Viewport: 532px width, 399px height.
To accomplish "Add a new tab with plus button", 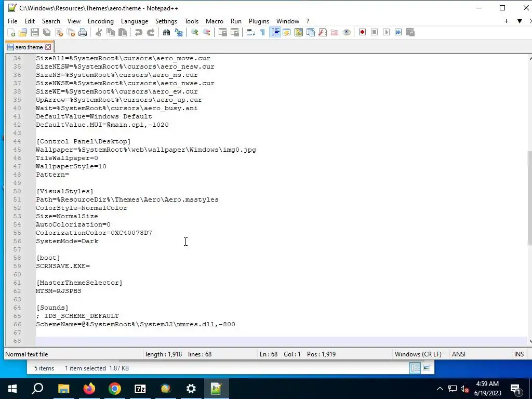I will (x=506, y=21).
